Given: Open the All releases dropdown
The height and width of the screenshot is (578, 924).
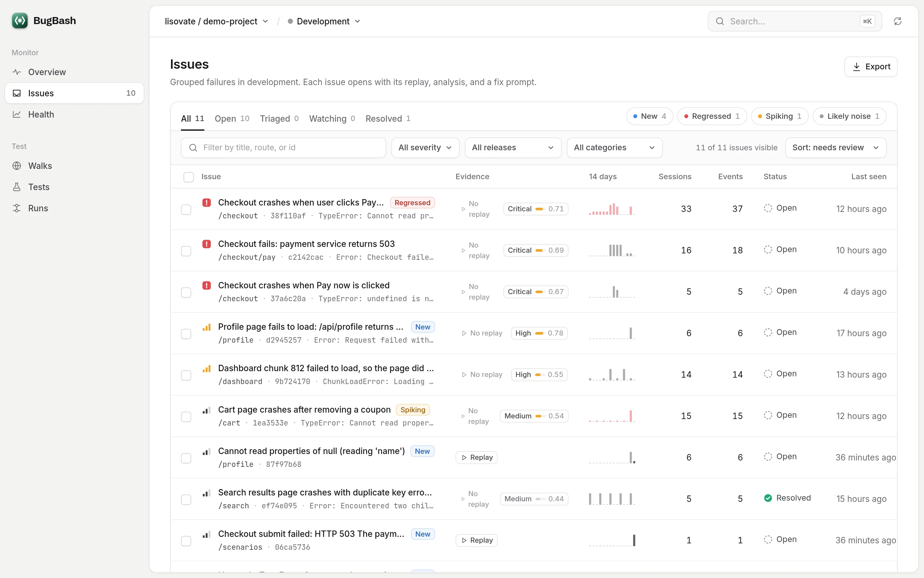Looking at the screenshot, I should pos(513,148).
